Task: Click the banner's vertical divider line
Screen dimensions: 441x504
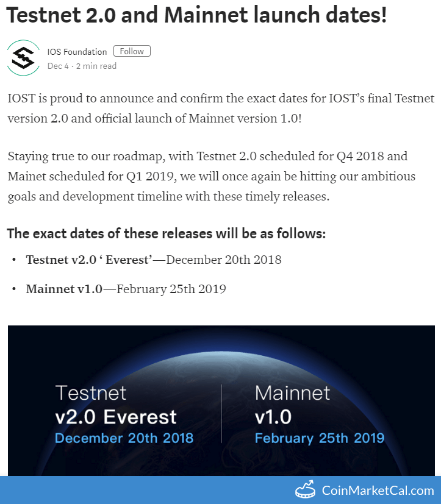Action: coord(221,413)
